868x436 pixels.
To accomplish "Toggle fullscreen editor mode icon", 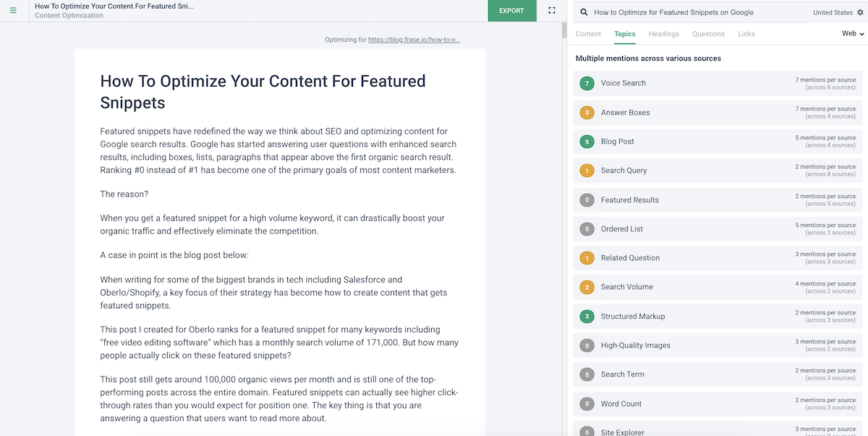I will point(552,11).
